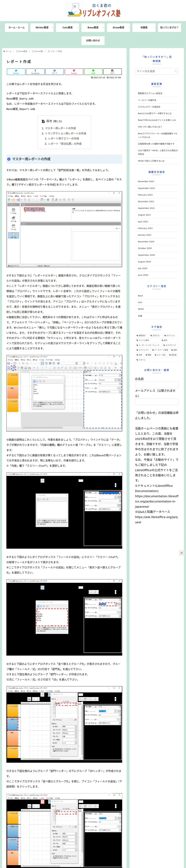This screenshot has width=186, height=868.
Task: Click the 規定値 tag
Action: click(x=173, y=355)
